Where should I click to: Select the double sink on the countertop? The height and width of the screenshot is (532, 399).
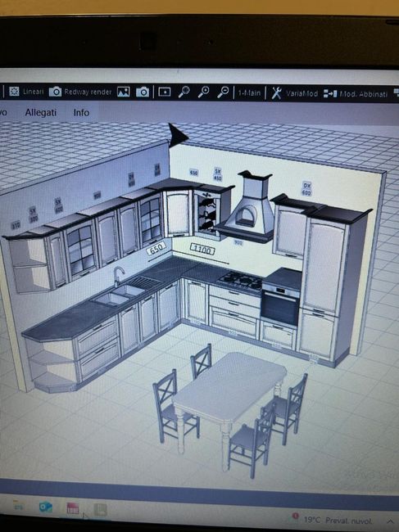pos(119,295)
